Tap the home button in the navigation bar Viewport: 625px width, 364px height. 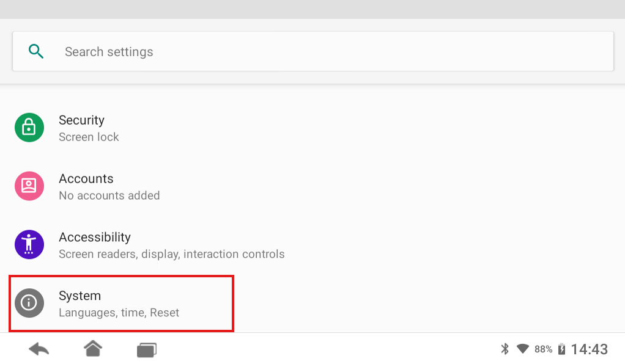[x=92, y=348]
